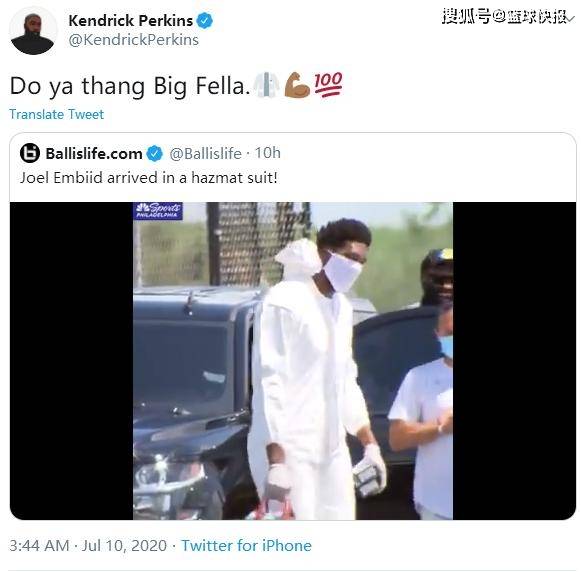Click the lab coat emoji
This screenshot has height=572, width=581.
(x=266, y=85)
